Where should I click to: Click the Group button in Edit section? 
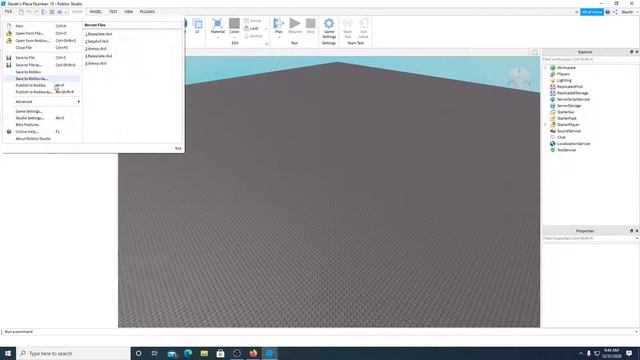click(253, 20)
